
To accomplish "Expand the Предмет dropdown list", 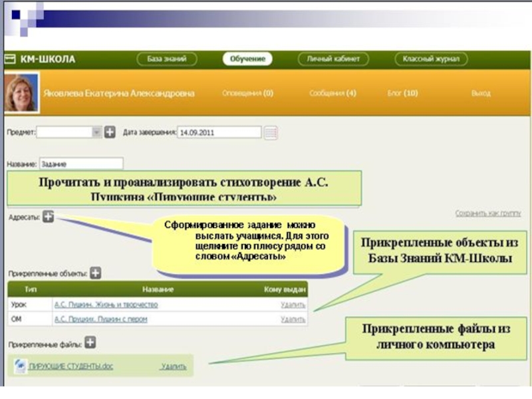I will coord(96,132).
